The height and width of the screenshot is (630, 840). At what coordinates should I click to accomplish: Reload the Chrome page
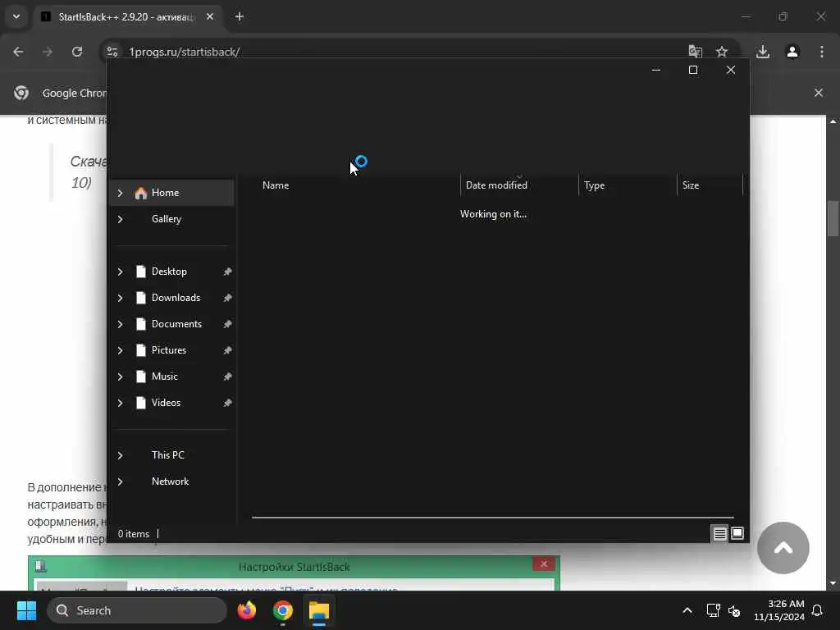77,52
